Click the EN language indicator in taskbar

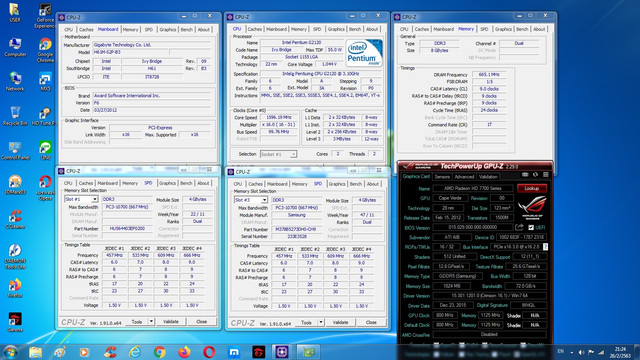pos(560,351)
